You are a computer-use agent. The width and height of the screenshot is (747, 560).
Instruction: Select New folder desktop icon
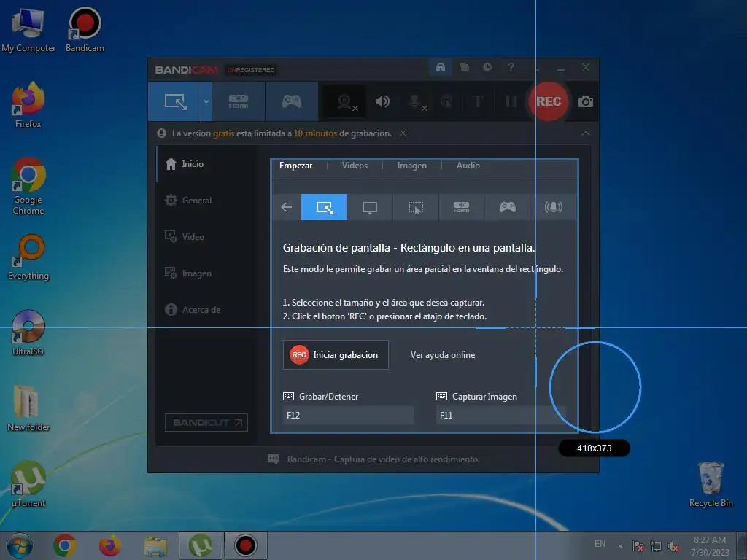tap(28, 408)
